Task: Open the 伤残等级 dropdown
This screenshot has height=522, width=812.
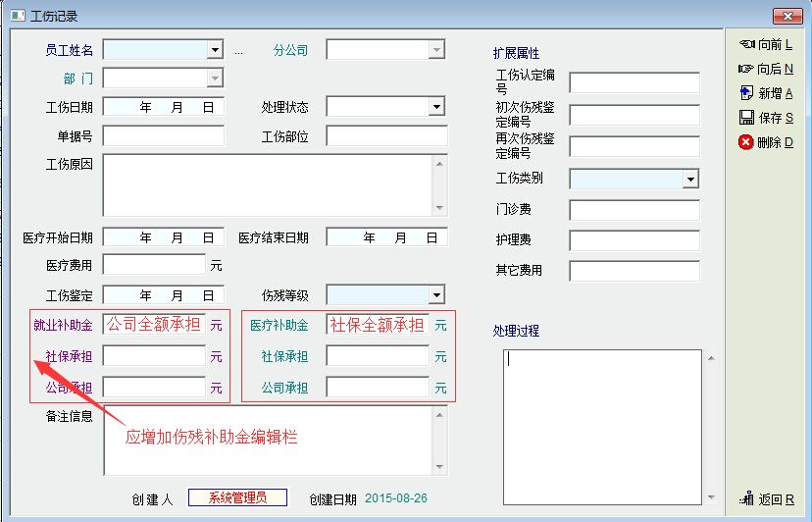Action: [x=437, y=295]
